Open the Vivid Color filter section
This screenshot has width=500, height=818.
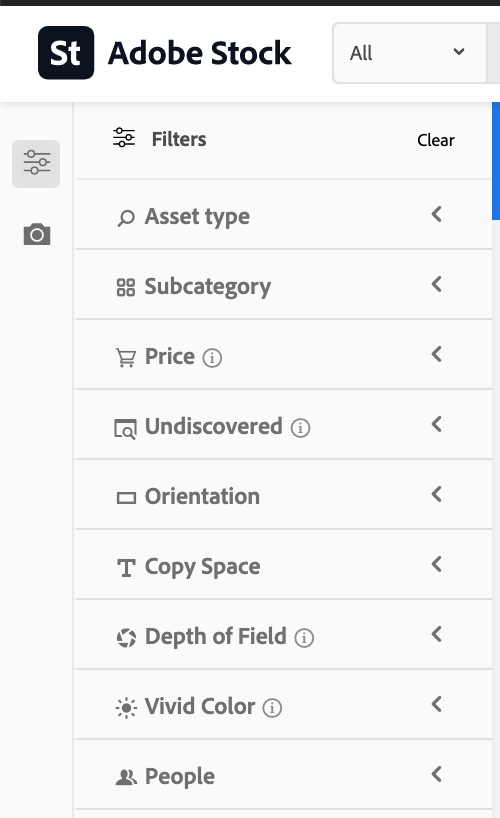coord(284,704)
